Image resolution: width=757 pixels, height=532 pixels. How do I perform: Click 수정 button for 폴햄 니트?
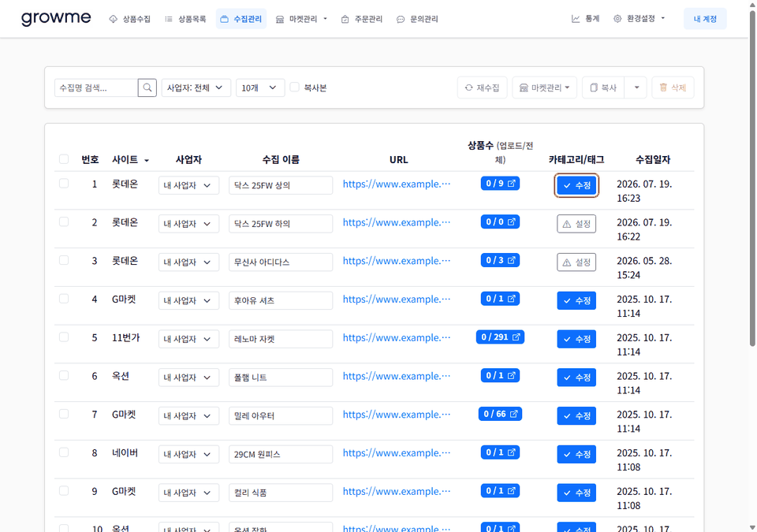576,378
